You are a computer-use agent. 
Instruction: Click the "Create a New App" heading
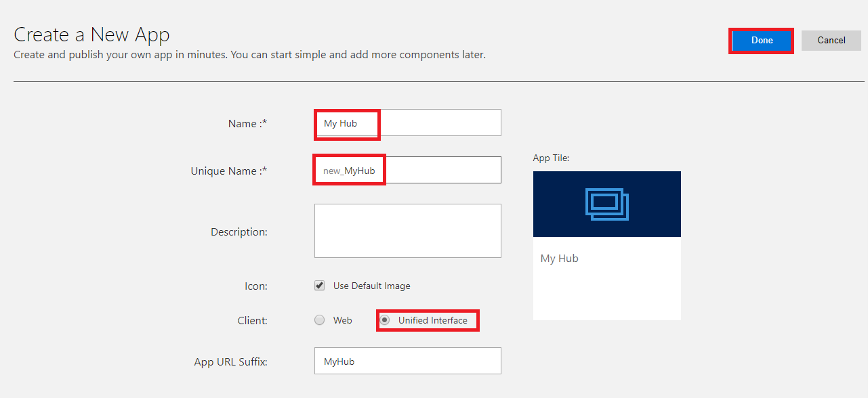point(91,34)
